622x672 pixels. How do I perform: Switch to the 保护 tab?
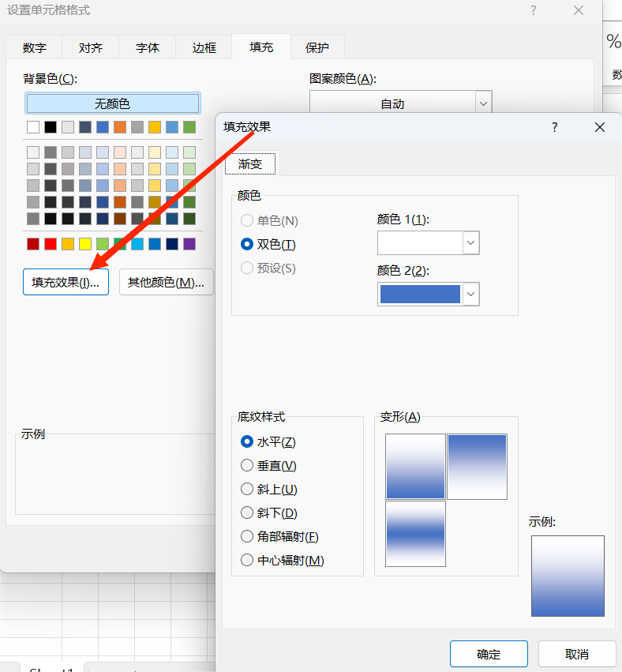tap(317, 47)
